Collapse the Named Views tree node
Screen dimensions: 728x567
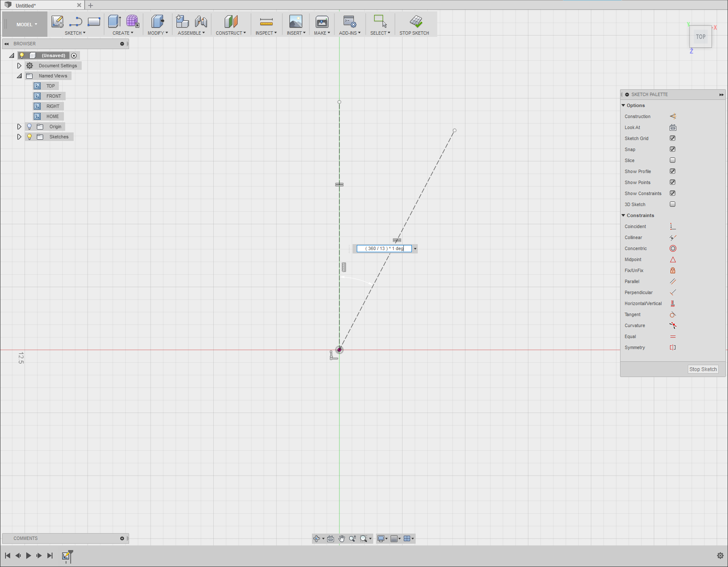click(x=19, y=76)
